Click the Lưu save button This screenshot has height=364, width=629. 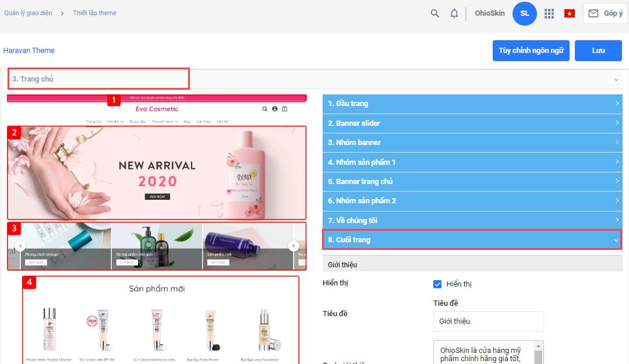pos(598,51)
